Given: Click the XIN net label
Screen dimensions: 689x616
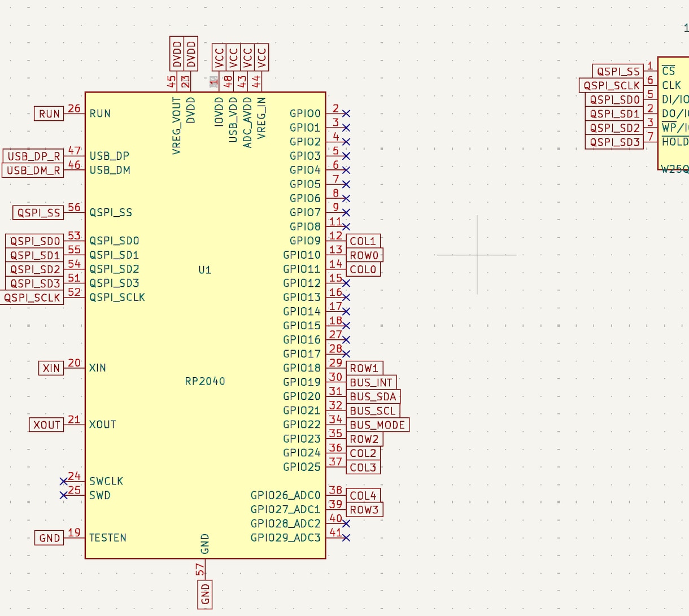Looking at the screenshot, I should (51, 368).
